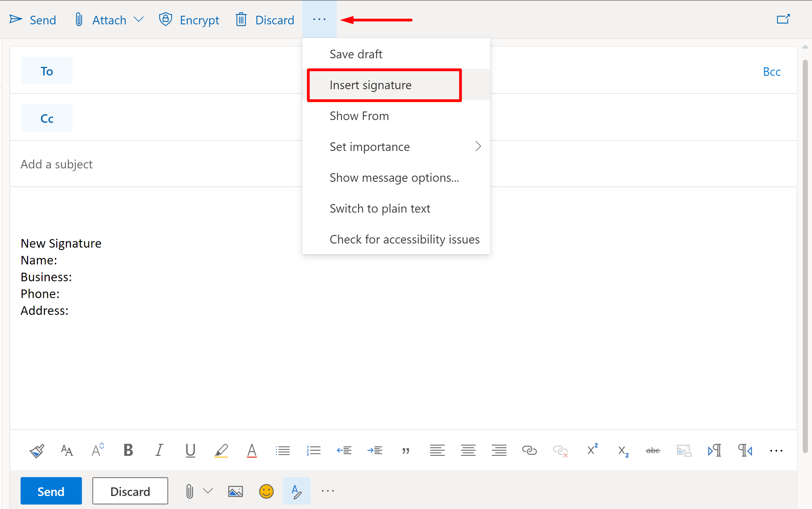The image size is (812, 509).
Task: Toggle underline formatting
Action: tap(190, 450)
